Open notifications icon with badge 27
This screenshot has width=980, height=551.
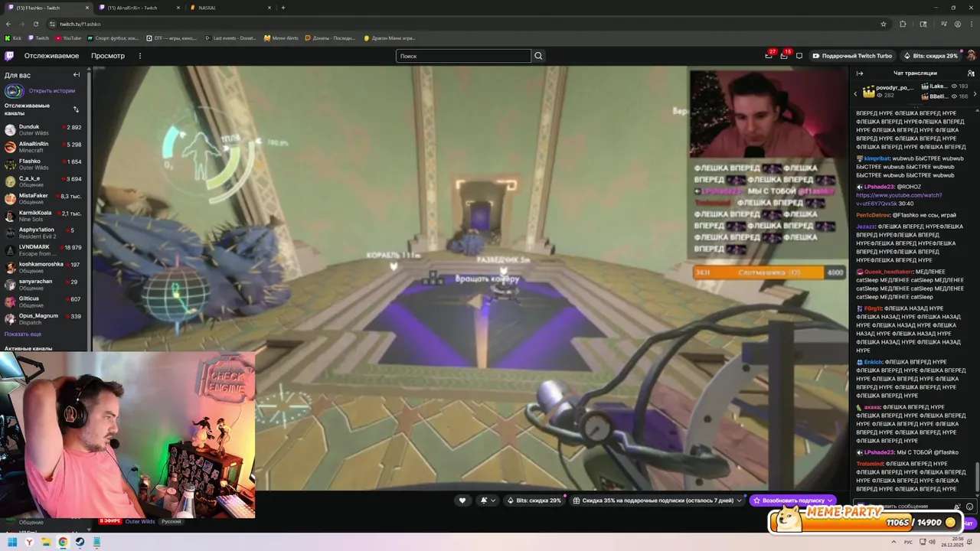click(769, 55)
